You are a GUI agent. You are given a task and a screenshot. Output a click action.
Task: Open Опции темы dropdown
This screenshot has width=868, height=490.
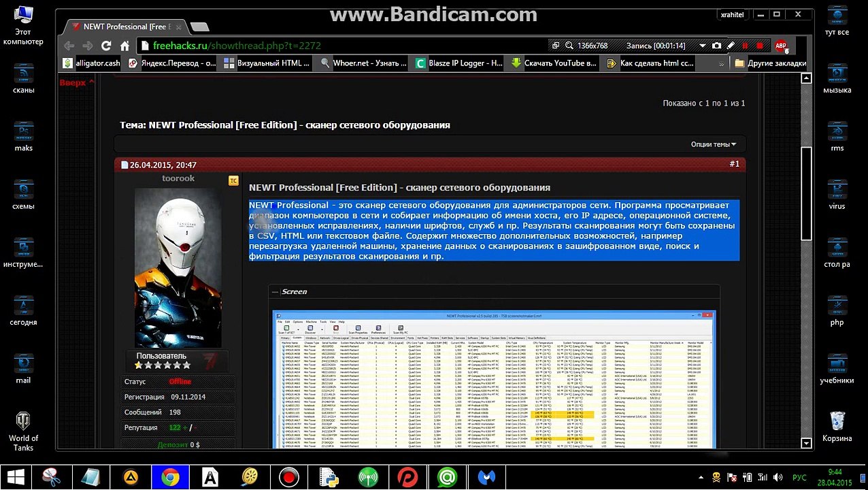[714, 144]
